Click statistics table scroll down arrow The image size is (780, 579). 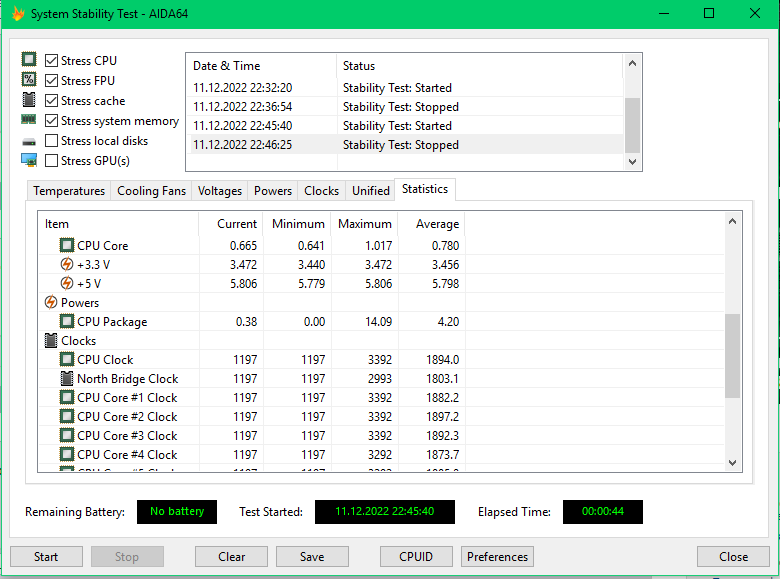click(x=732, y=463)
